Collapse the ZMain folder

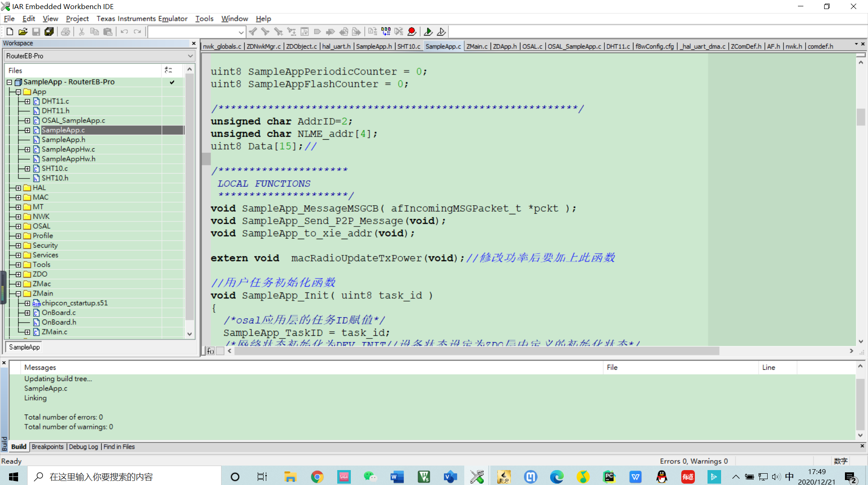[x=18, y=294]
